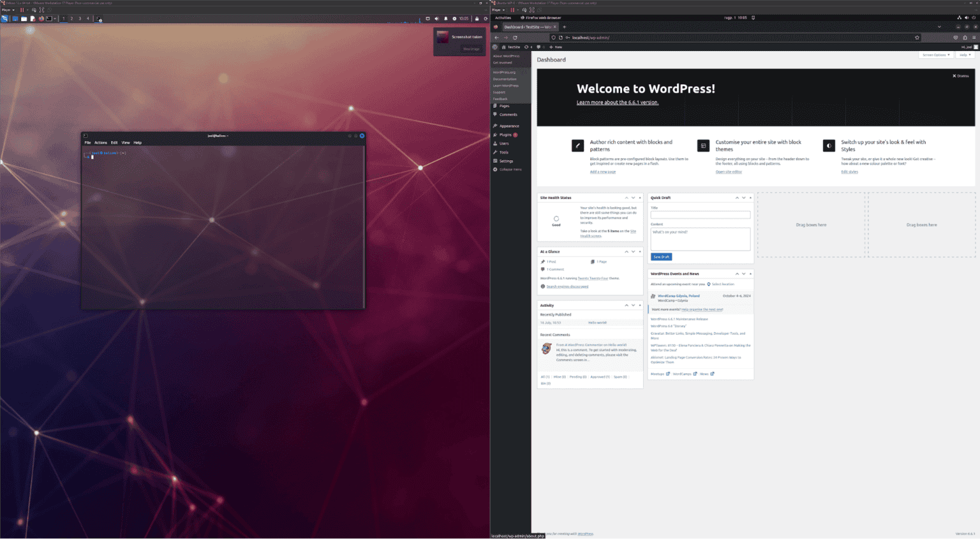The image size is (980, 539).
Task: Toggle the Site Health Status panel
Action: (x=640, y=198)
